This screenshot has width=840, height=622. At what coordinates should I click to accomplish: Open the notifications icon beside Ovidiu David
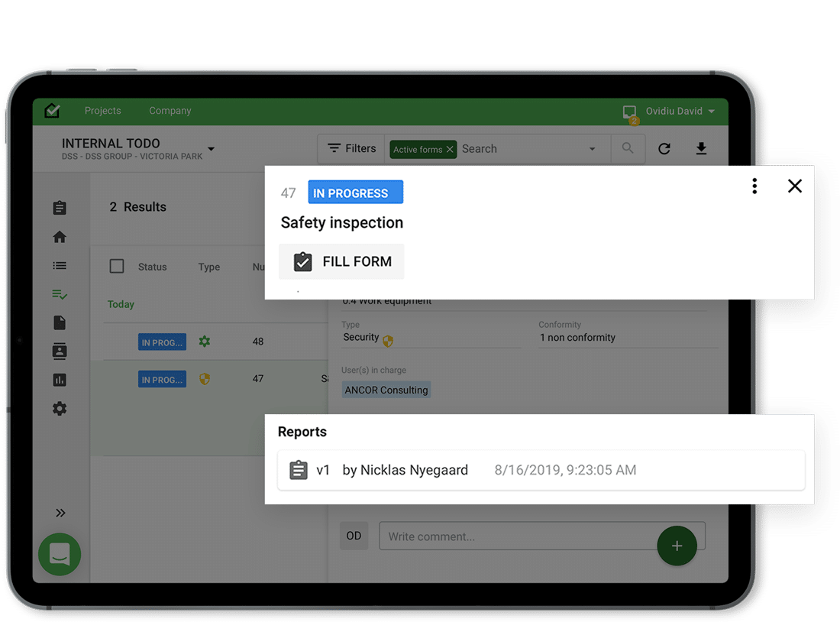pyautogui.click(x=629, y=112)
